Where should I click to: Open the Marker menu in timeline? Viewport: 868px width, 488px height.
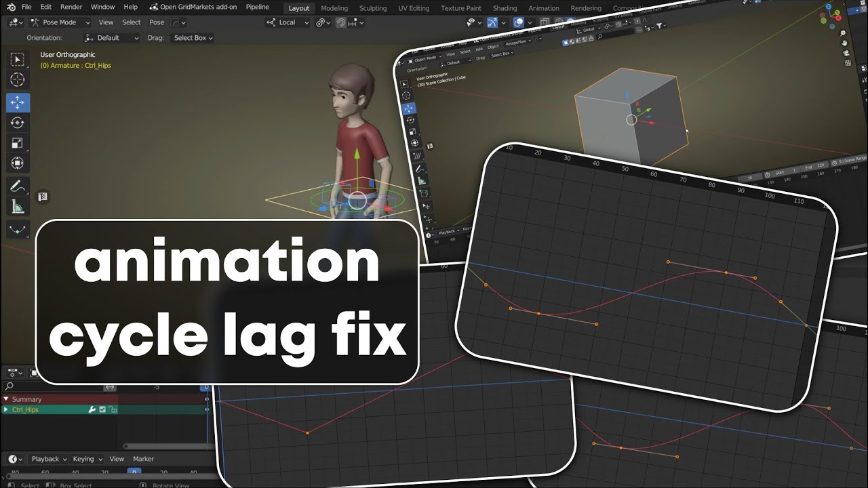tap(144, 459)
